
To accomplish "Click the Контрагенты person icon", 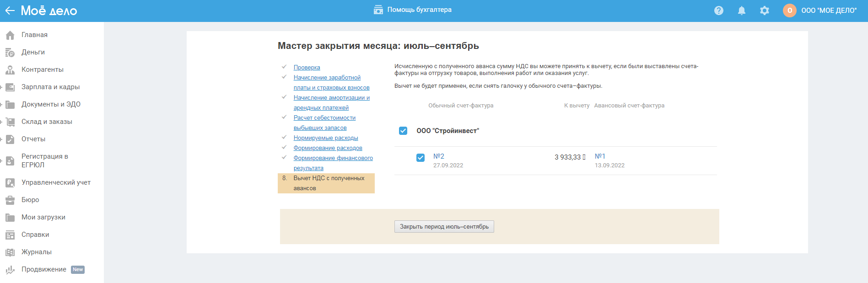I will (x=10, y=69).
